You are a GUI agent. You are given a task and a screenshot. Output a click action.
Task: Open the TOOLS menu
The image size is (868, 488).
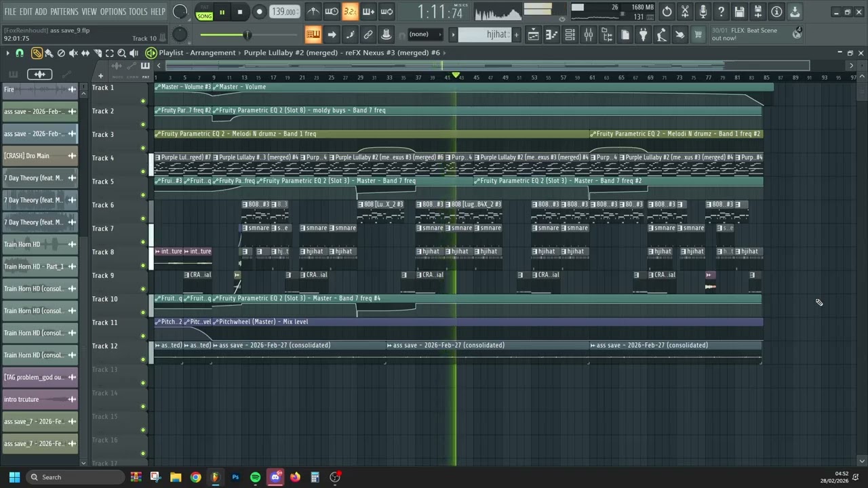(x=138, y=12)
